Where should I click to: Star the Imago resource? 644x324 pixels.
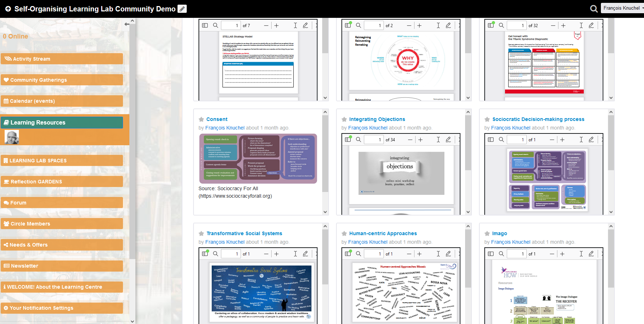tap(487, 233)
